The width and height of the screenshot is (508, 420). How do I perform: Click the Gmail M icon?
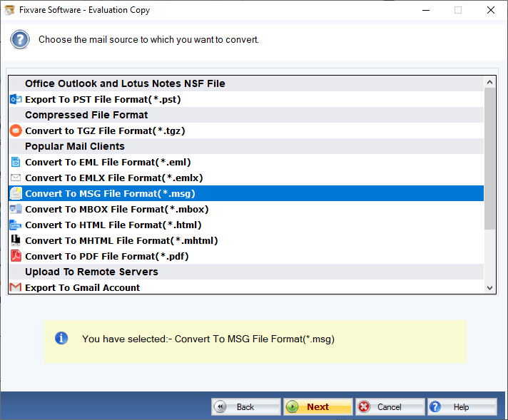[x=16, y=287]
